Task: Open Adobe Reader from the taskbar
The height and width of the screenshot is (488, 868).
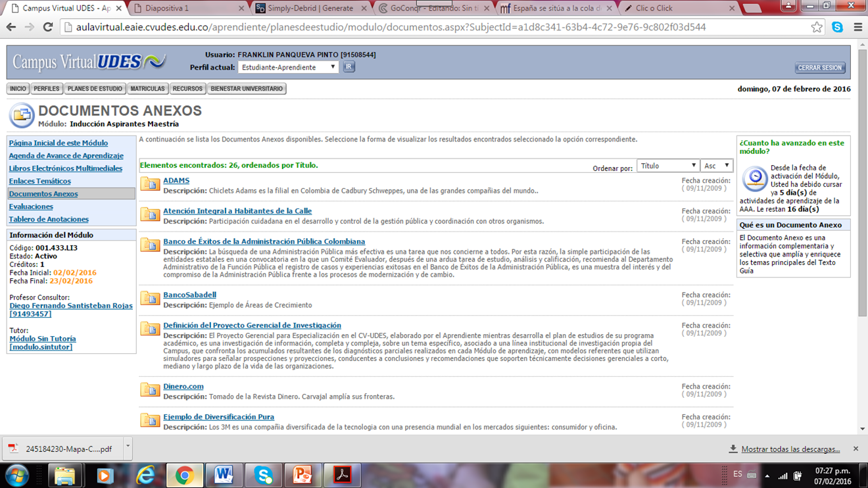Action: click(343, 475)
